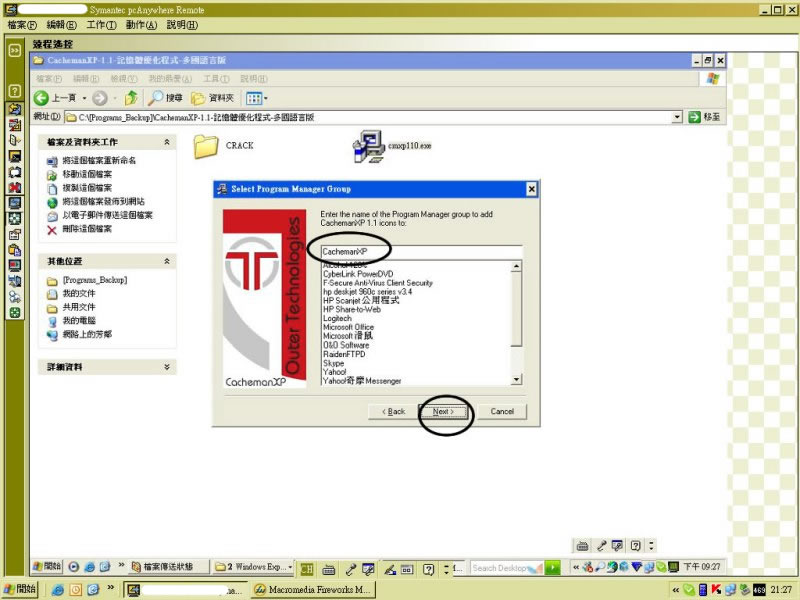
Task: Open pcAnywhere 工作(T) menu
Action: tap(102, 25)
